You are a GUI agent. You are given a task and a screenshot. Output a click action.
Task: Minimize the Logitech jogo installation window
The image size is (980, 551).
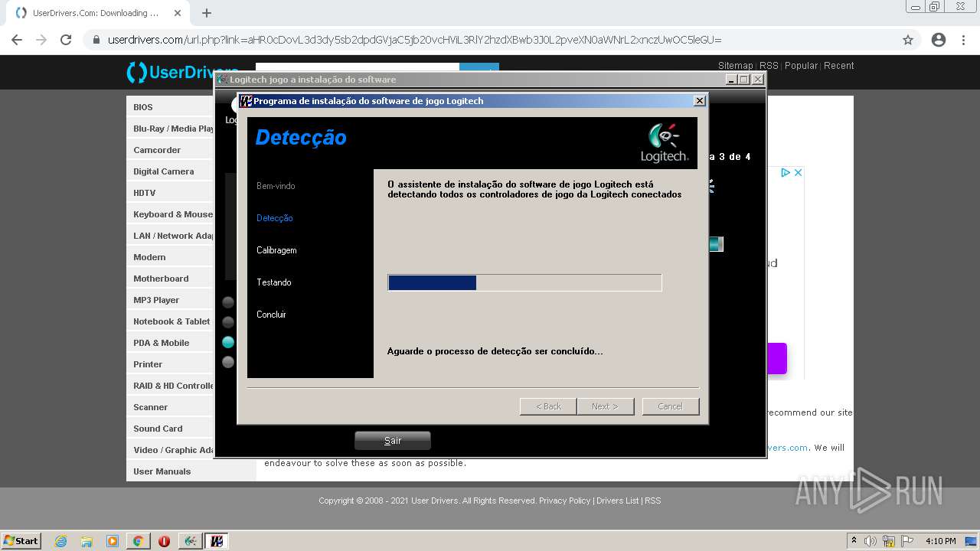click(x=731, y=80)
